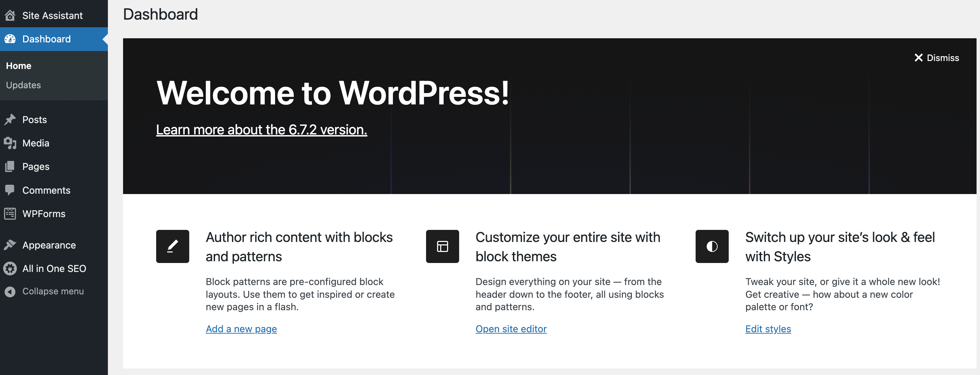Image resolution: width=980 pixels, height=375 pixels.
Task: Click the Add a new page link
Action: [x=241, y=328]
